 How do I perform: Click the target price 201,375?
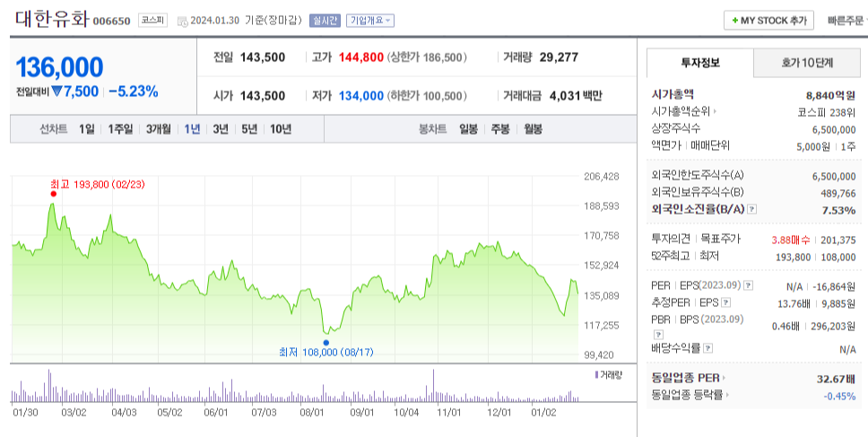click(x=838, y=240)
